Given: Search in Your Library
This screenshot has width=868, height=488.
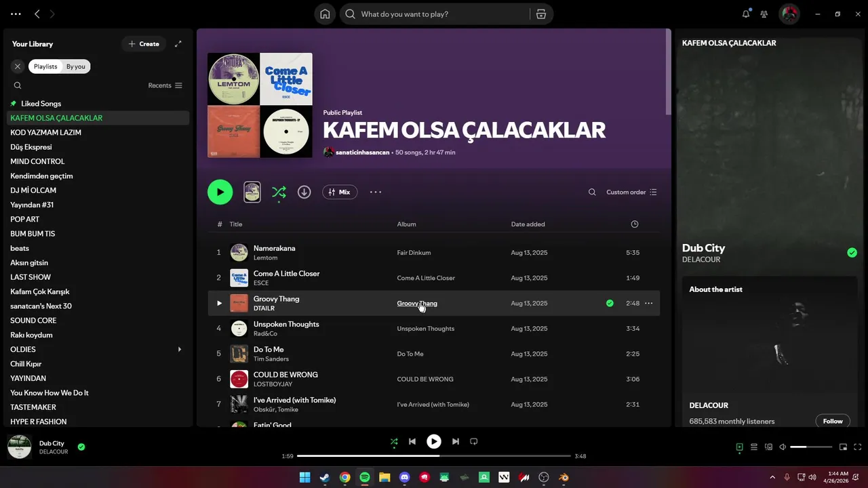Looking at the screenshot, I should tap(18, 85).
